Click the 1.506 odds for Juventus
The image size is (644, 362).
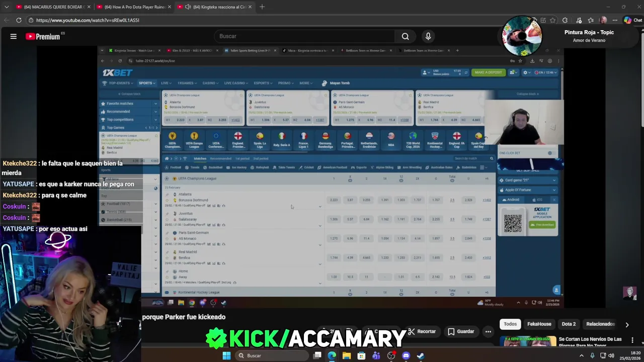(334, 219)
